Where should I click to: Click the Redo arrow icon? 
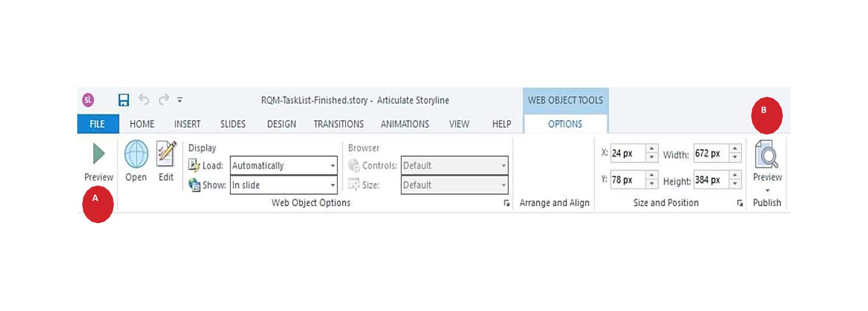tap(163, 100)
